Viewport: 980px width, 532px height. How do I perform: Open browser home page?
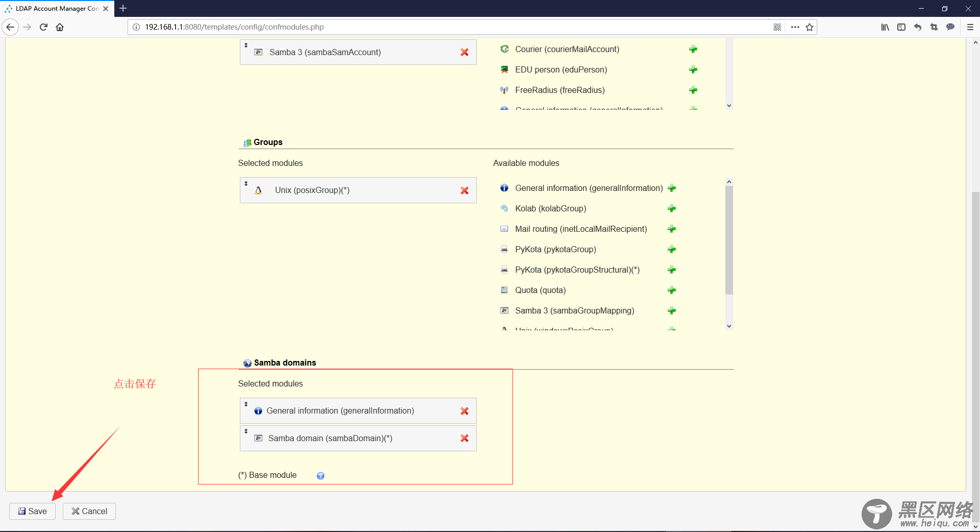60,27
